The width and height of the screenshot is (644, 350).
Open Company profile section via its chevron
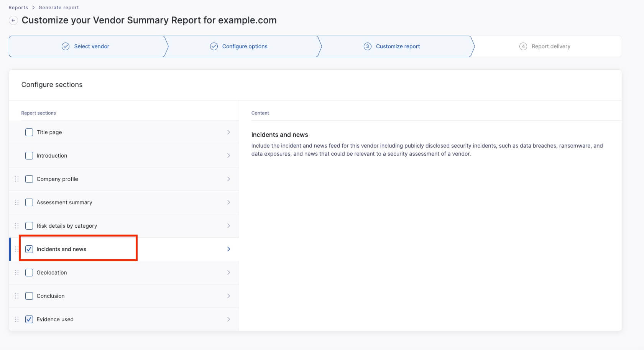[x=229, y=179]
